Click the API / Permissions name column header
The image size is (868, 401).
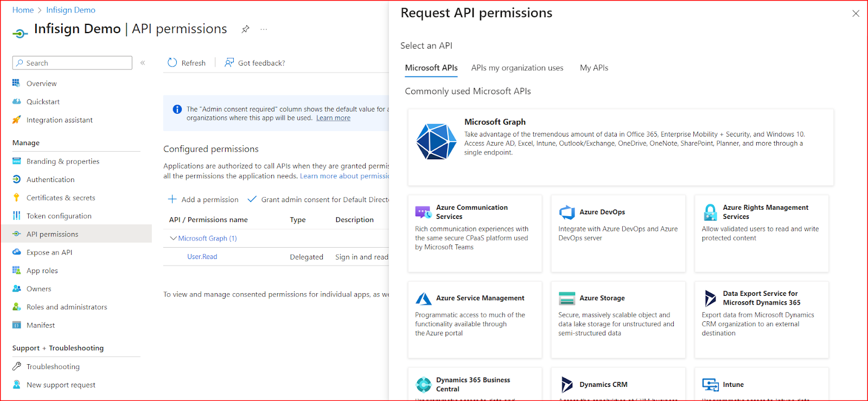pos(208,219)
